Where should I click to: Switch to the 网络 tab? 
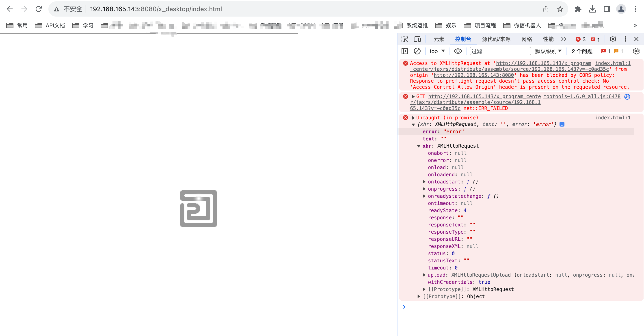(527, 39)
